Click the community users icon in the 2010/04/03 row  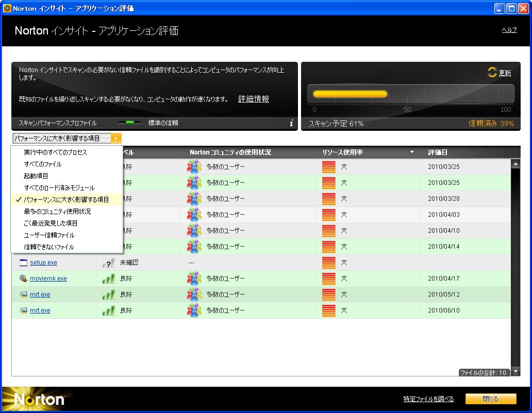[194, 214]
